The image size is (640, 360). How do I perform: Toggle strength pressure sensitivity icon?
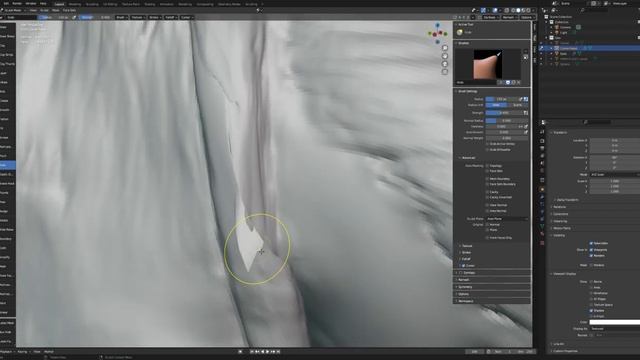coord(526,113)
